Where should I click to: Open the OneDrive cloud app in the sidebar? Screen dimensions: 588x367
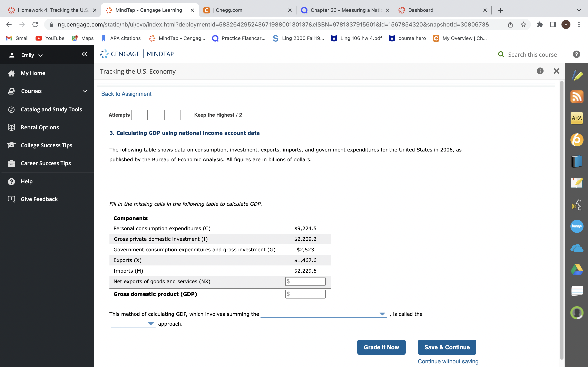(x=577, y=248)
